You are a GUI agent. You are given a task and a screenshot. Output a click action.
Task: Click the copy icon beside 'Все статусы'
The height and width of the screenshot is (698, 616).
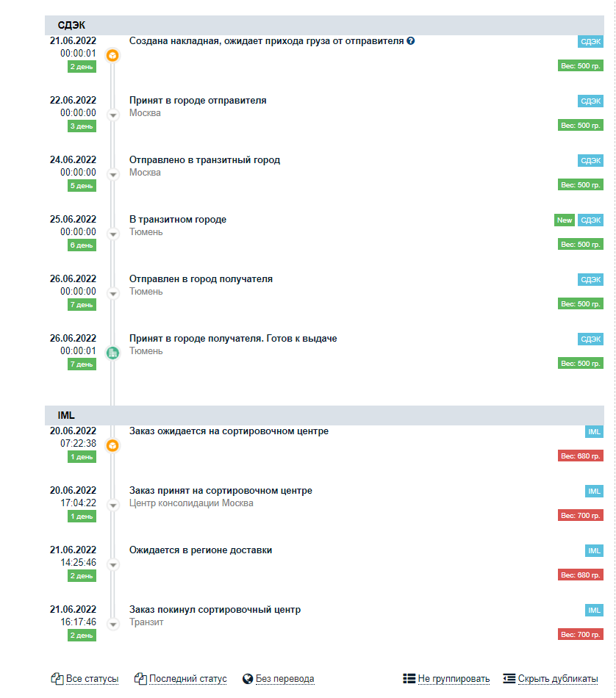pyautogui.click(x=57, y=678)
